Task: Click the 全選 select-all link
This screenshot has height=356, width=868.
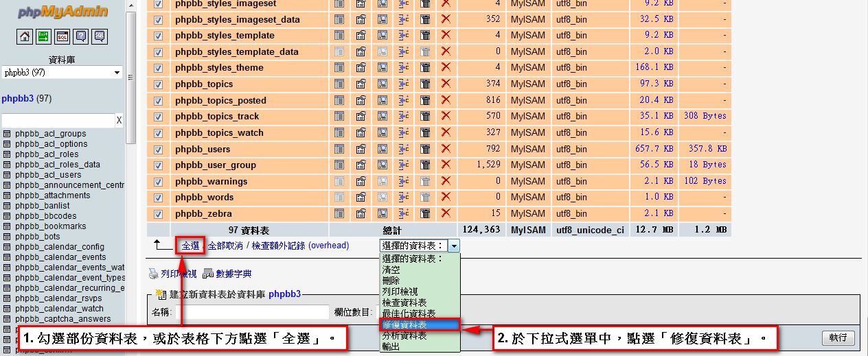Action: 190,246
